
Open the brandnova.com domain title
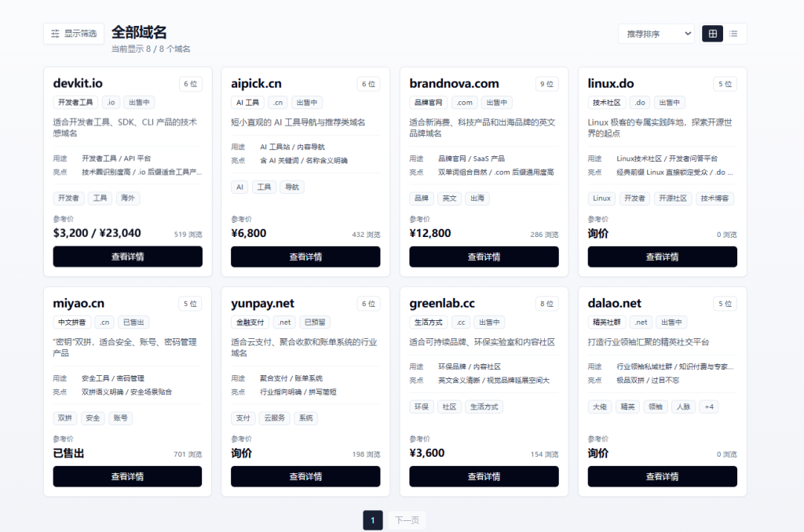pos(455,83)
